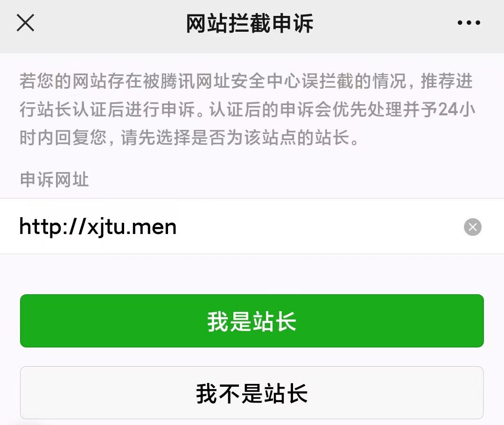Clear the URL field with the gray X icon
Viewport: 504px width, 425px height.
[x=472, y=227]
